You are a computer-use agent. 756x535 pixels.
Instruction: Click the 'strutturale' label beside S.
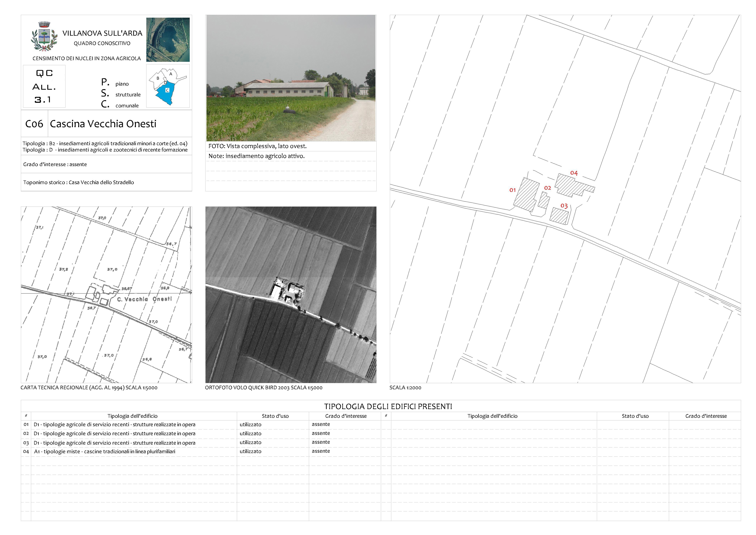tap(128, 95)
